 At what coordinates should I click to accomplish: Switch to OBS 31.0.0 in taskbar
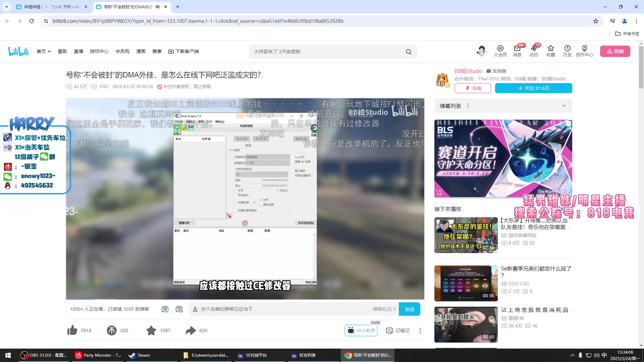(44, 355)
